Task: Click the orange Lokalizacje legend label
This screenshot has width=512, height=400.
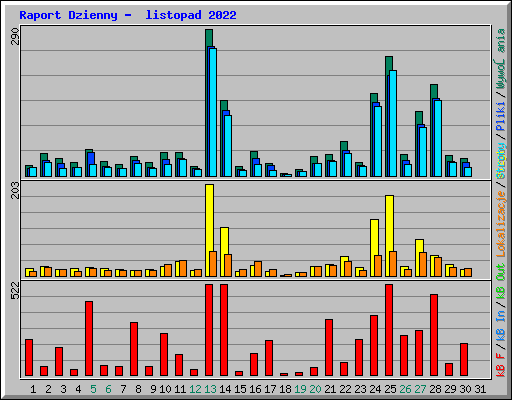Action: pyautogui.click(x=501, y=224)
